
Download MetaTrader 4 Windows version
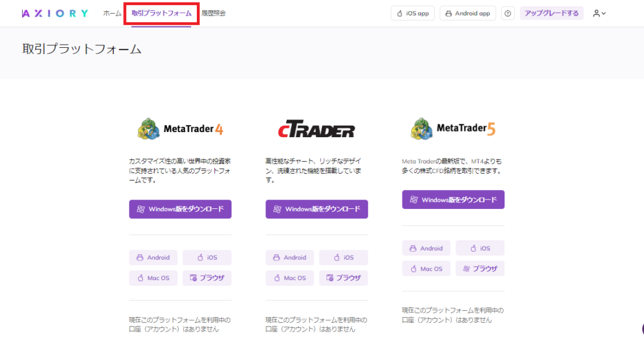coord(180,209)
